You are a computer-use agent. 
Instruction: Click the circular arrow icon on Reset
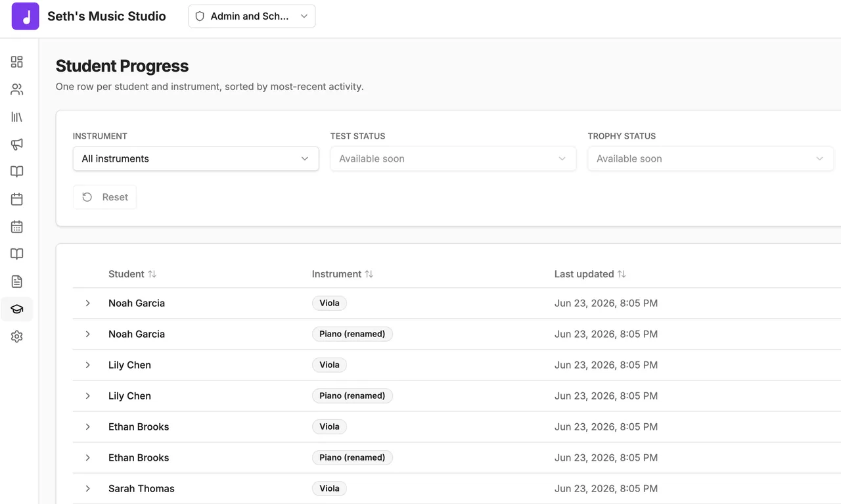click(x=87, y=197)
